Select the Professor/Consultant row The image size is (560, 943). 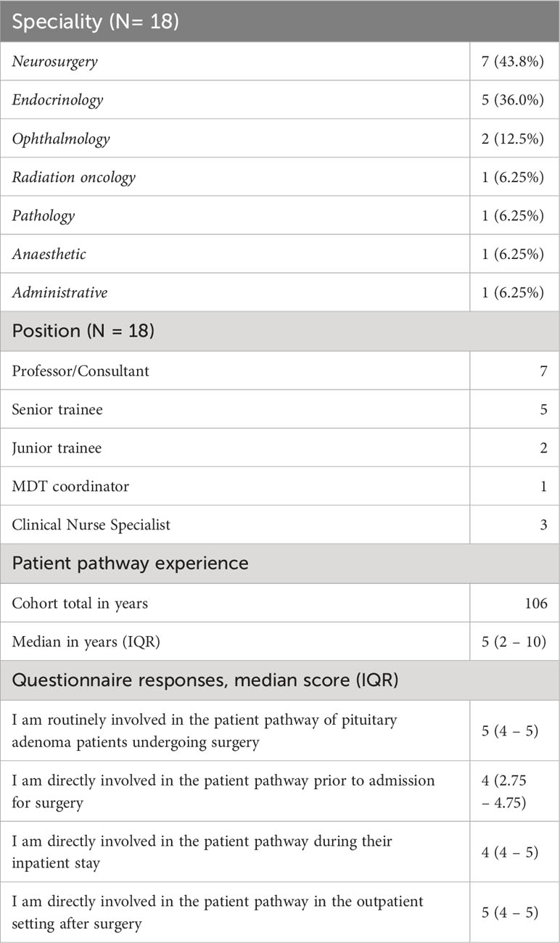point(280,371)
